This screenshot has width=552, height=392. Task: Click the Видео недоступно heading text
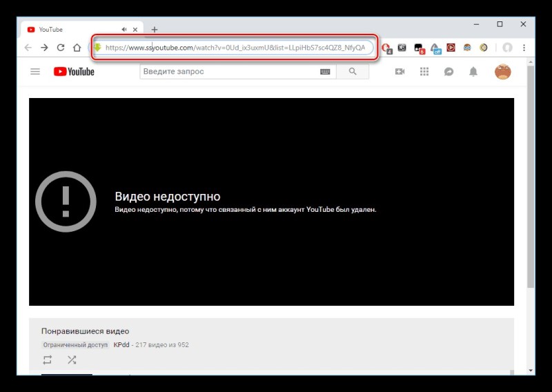(x=168, y=197)
